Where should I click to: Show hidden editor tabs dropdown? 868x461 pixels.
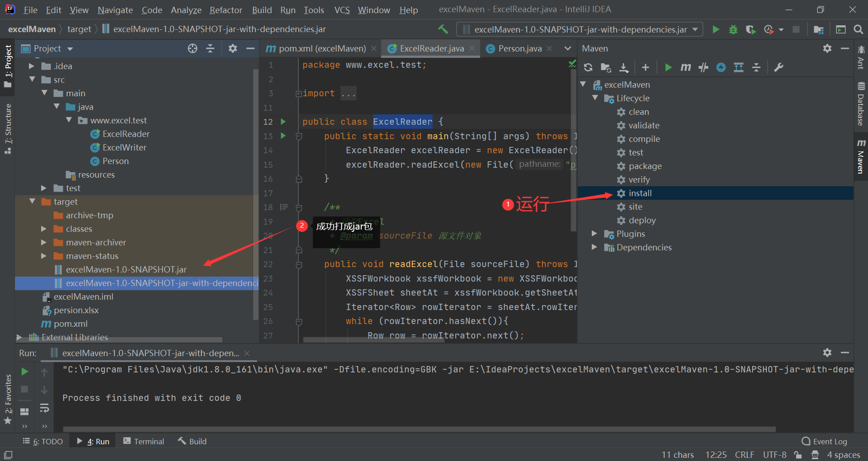tap(568, 48)
